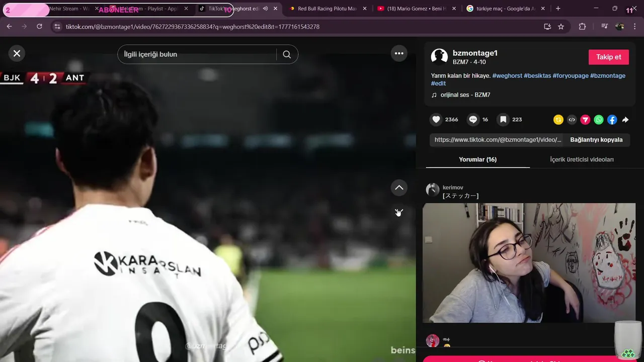Switch to the 'türkiye maç' Google tab
The image size is (644, 362).
click(x=505, y=9)
